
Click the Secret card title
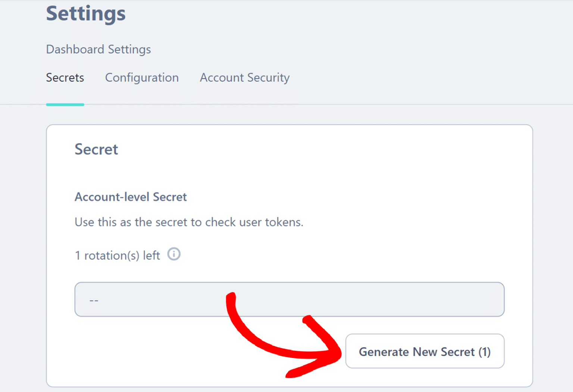click(x=96, y=149)
